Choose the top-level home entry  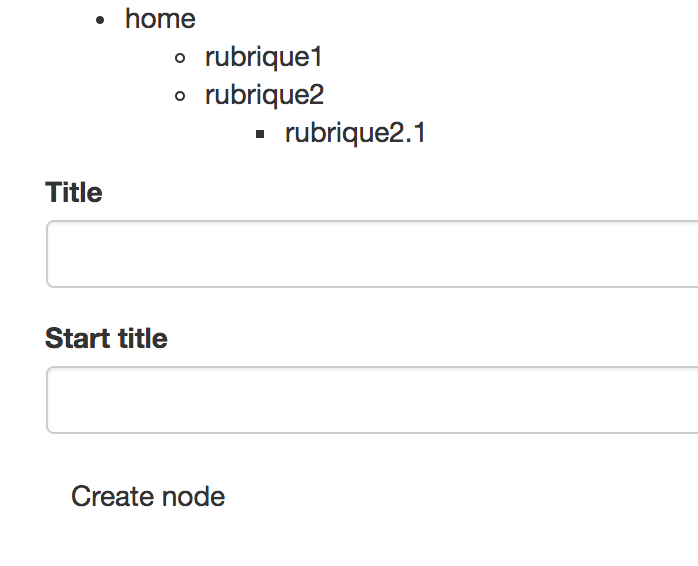click(160, 18)
